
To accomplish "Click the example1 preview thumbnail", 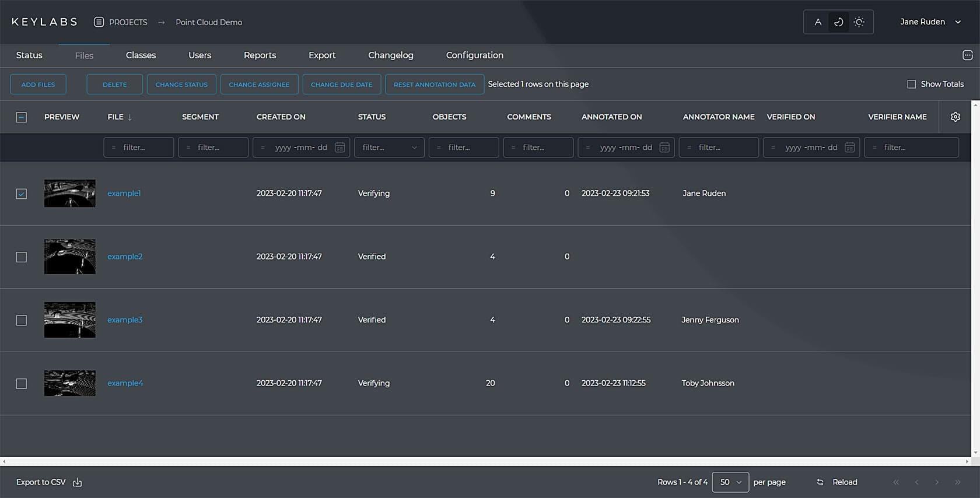I will (x=69, y=193).
